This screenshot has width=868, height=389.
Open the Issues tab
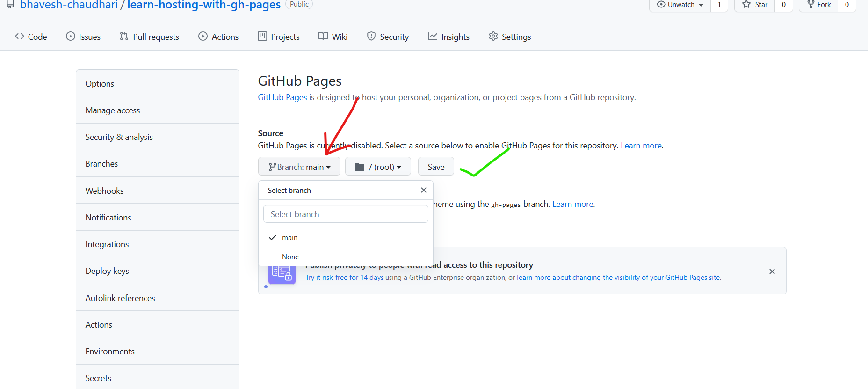(x=83, y=37)
